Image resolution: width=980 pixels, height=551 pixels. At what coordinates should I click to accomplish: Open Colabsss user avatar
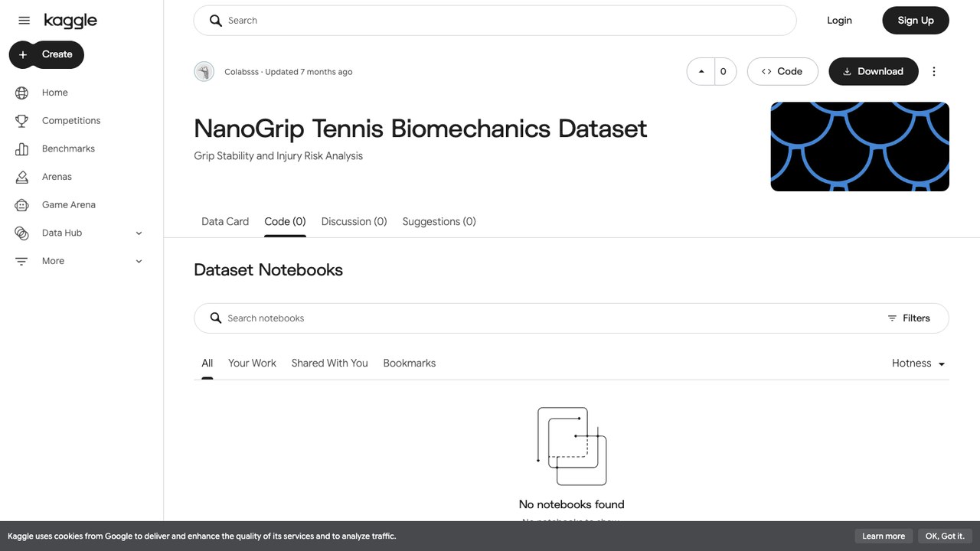coord(204,71)
